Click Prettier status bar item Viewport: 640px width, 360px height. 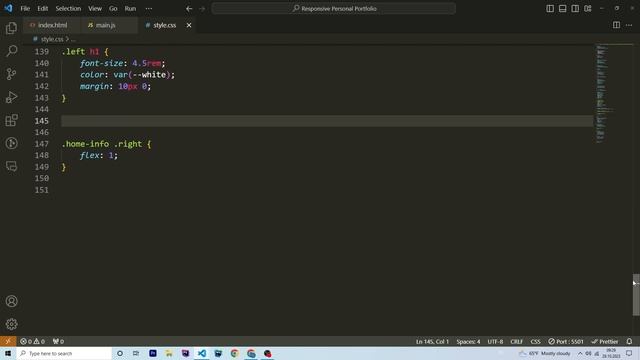[605, 341]
